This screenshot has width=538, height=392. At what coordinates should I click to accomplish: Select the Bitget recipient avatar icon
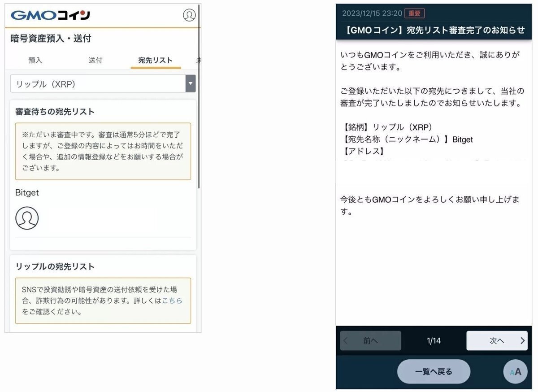(27, 218)
